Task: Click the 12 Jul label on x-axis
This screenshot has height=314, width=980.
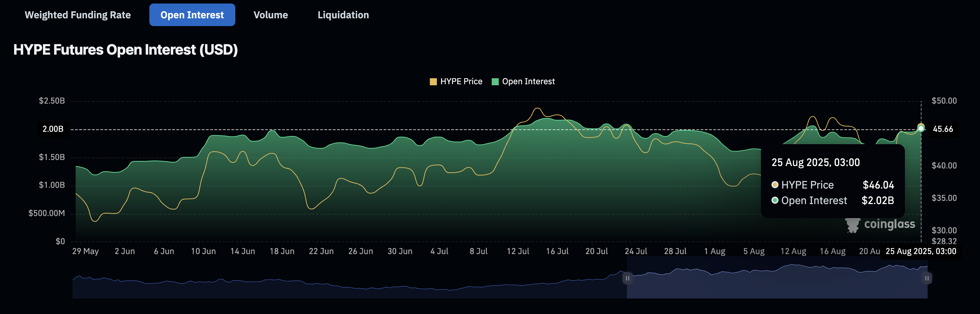Action: [x=518, y=252]
